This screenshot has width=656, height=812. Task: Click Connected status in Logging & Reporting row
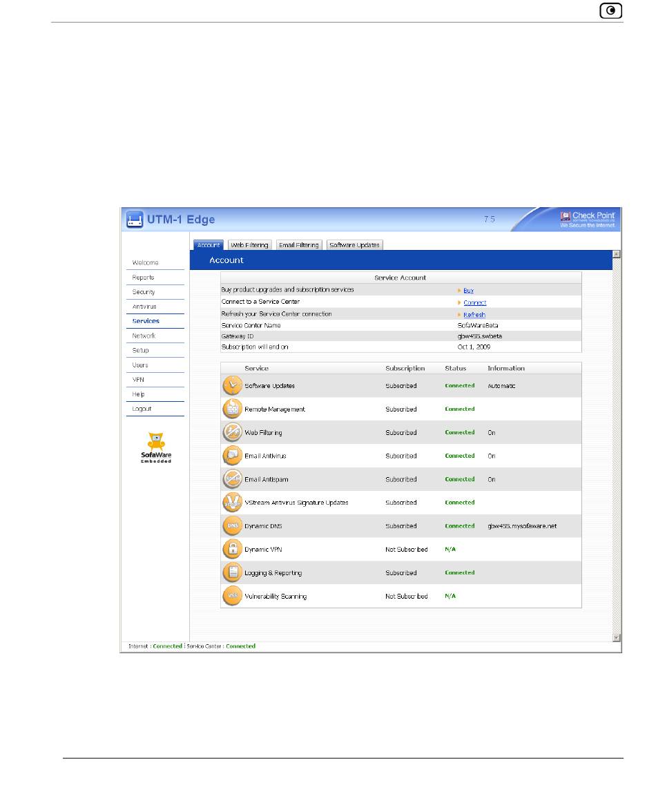[460, 573]
